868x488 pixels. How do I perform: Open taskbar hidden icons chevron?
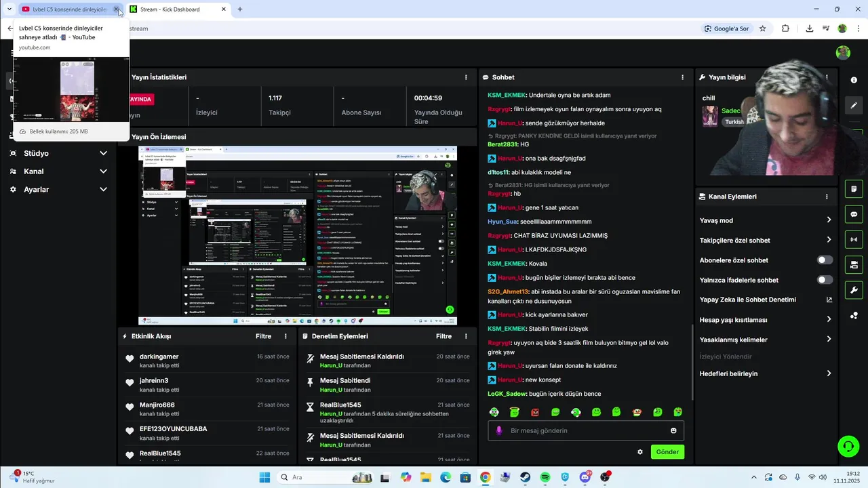753,477
